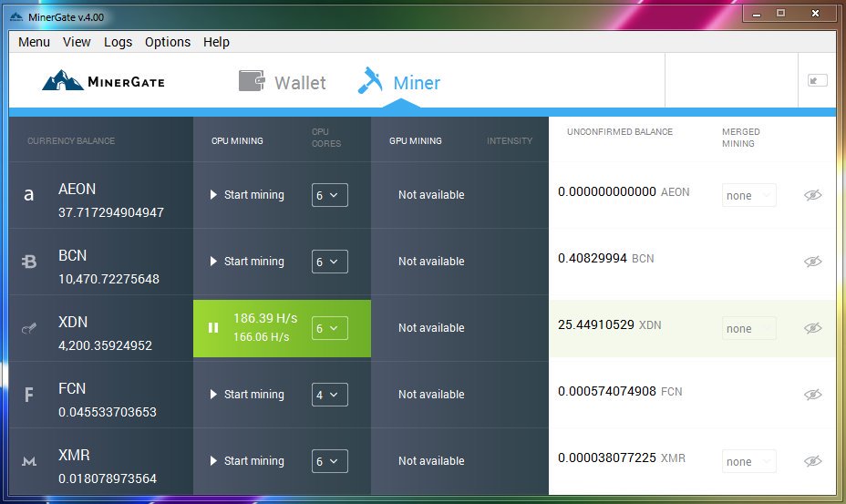Click the BCN currency icon
846x504 pixels.
[x=29, y=262]
